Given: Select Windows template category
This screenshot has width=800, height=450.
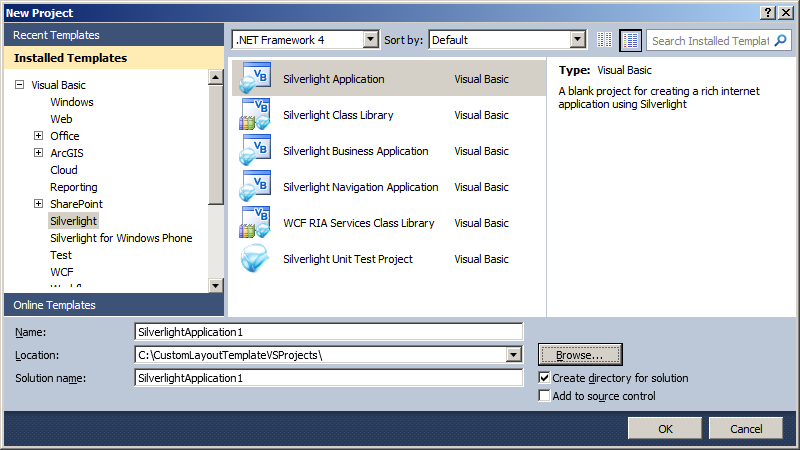Looking at the screenshot, I should (72, 102).
